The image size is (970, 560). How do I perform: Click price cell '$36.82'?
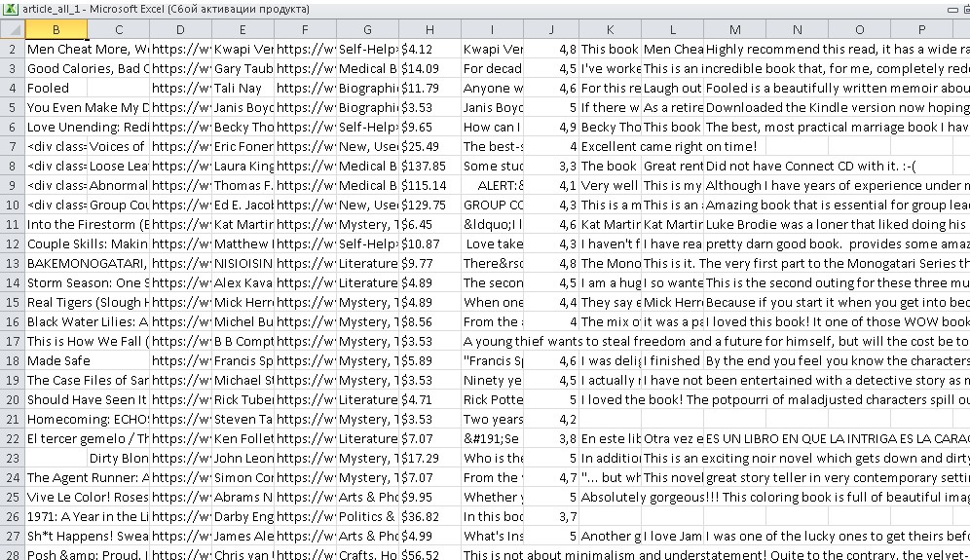point(429,517)
